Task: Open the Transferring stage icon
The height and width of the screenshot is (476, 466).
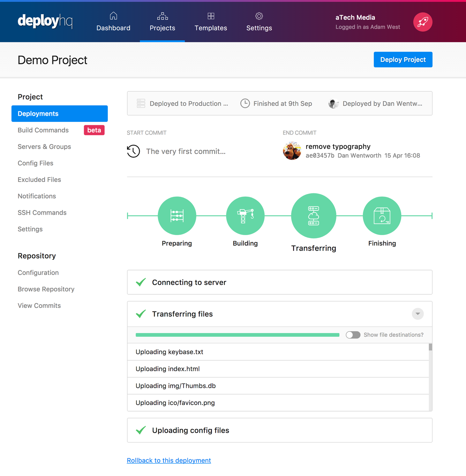Action: 313,215
